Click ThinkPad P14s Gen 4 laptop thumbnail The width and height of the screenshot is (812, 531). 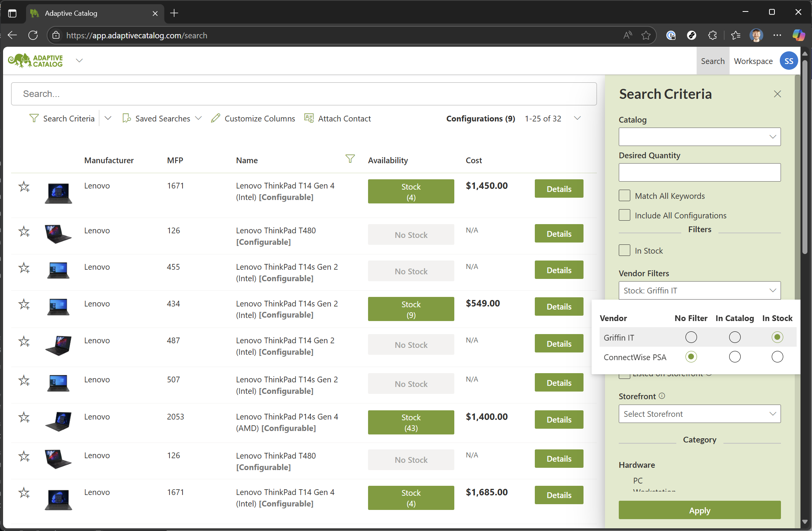58,422
